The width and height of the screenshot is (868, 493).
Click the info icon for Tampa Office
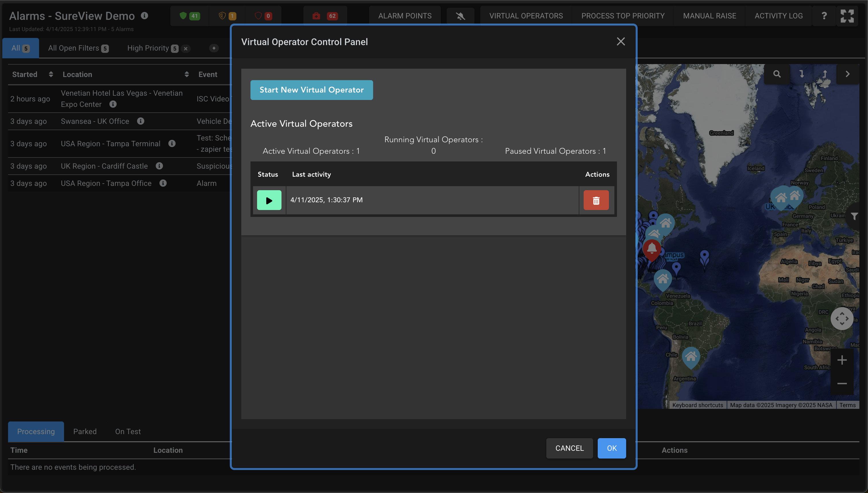coord(163,183)
